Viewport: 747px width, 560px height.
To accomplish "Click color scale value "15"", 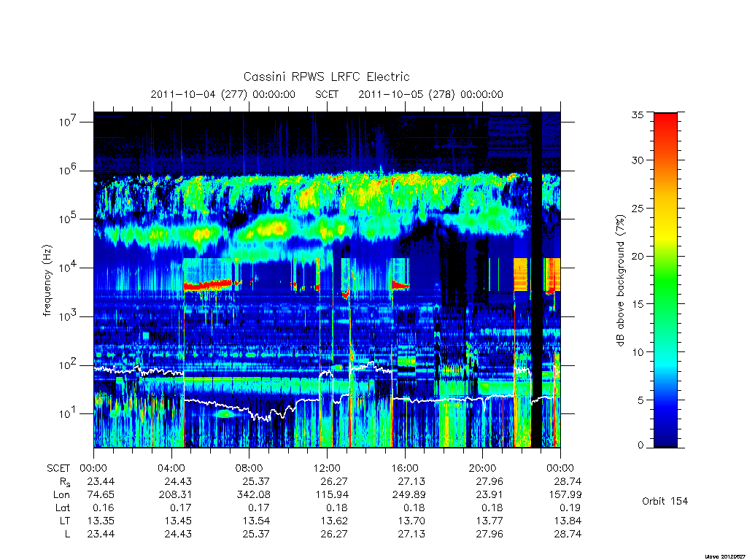I will [637, 304].
